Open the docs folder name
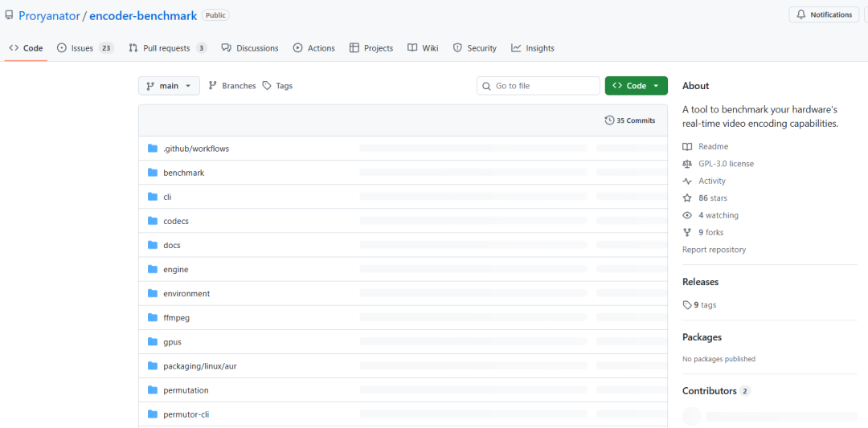This screenshot has height=428, width=868. [172, 246]
